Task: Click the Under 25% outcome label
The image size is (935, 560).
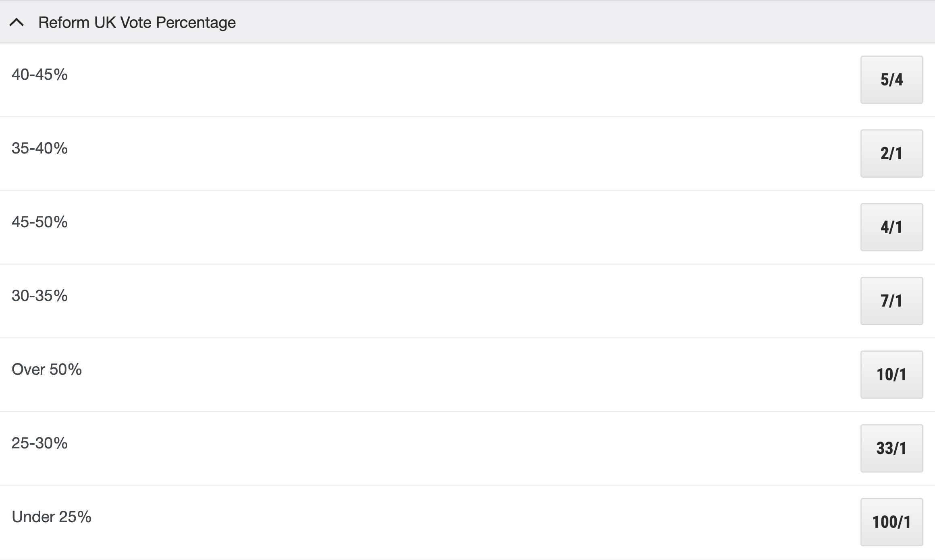Action: click(x=52, y=517)
